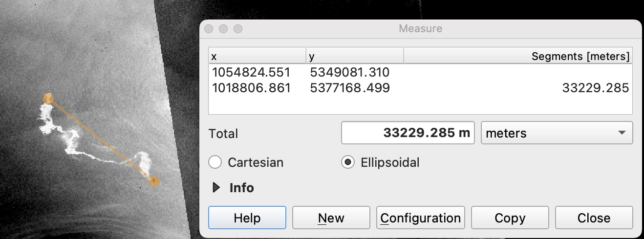Close the Measure window via red button
The height and width of the screenshot is (239, 644).
click(x=209, y=29)
